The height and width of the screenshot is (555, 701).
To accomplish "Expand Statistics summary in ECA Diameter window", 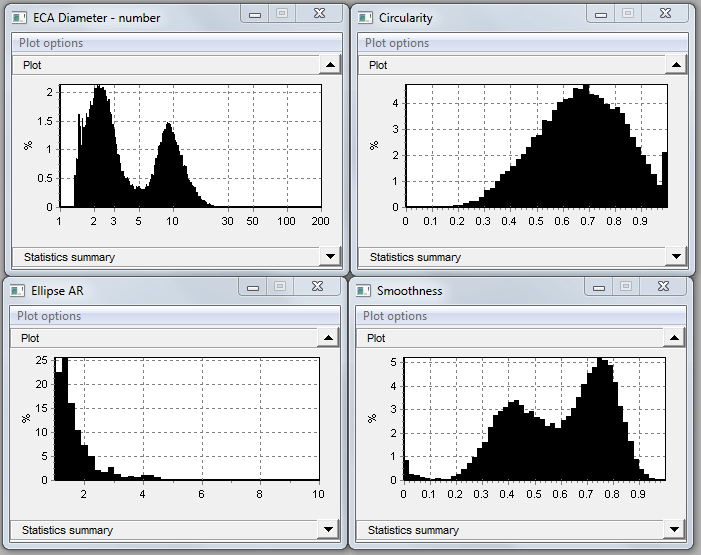I will 330,257.
